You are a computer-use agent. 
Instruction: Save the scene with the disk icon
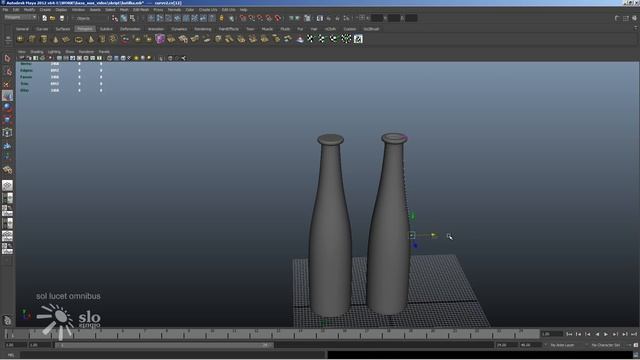click(x=62, y=18)
